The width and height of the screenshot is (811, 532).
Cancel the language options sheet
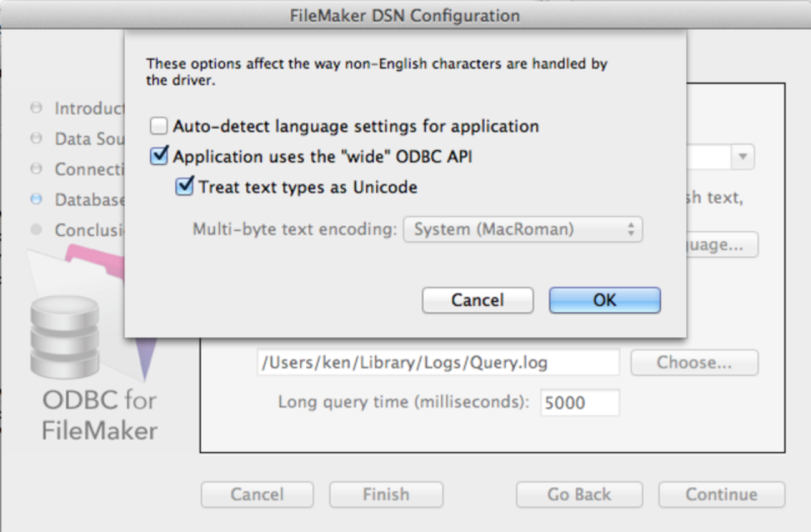pyautogui.click(x=477, y=300)
